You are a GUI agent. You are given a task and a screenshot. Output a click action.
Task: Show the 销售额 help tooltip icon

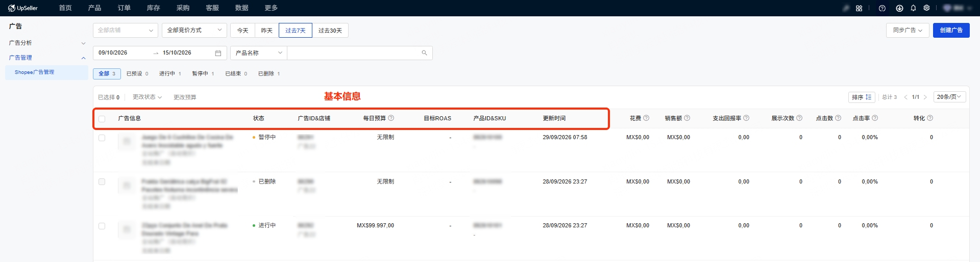[x=687, y=118]
